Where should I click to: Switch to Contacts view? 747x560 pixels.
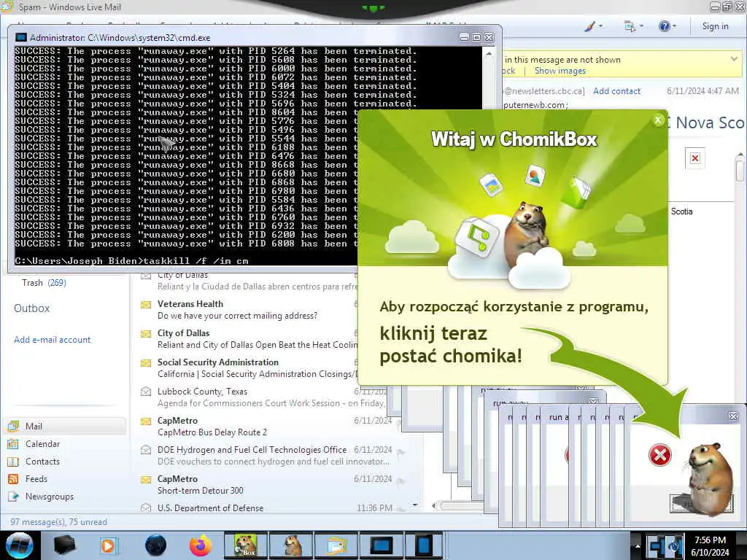[x=66, y=462]
